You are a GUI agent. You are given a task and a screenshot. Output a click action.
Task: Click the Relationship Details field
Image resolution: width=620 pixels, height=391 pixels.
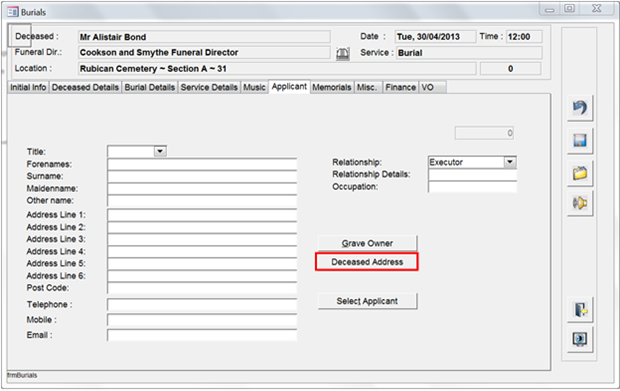tap(473, 174)
